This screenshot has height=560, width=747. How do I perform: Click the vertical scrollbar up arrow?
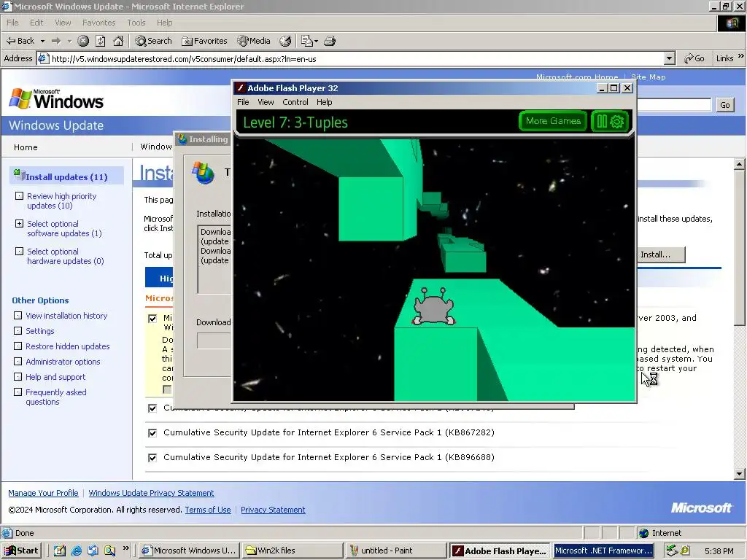[x=740, y=164]
